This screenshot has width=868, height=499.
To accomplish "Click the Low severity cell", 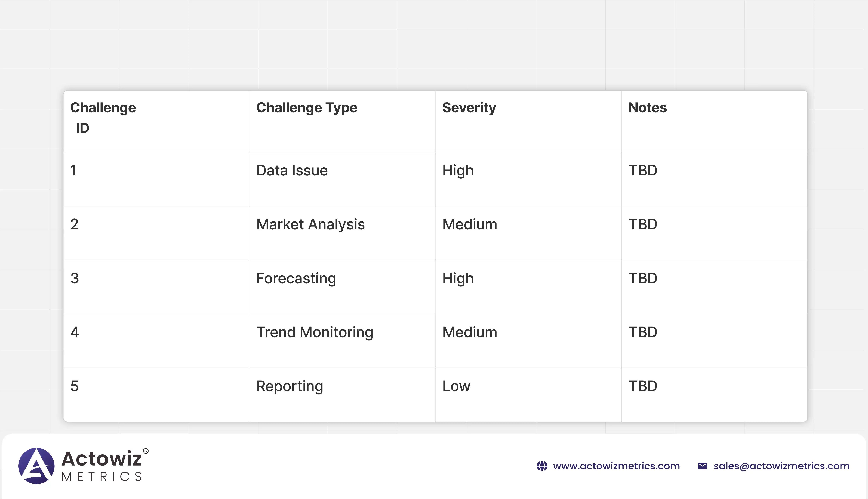I will [456, 386].
